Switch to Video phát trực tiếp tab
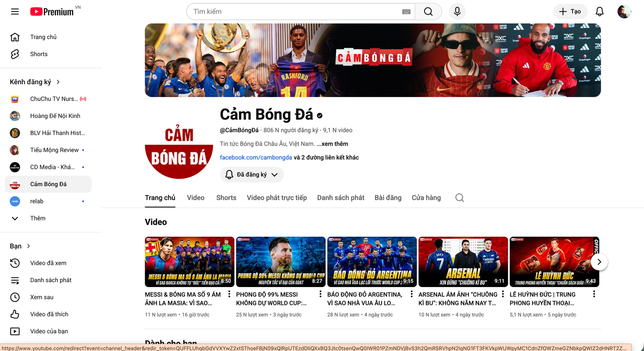Viewport: 644px width, 351px height. point(276,198)
